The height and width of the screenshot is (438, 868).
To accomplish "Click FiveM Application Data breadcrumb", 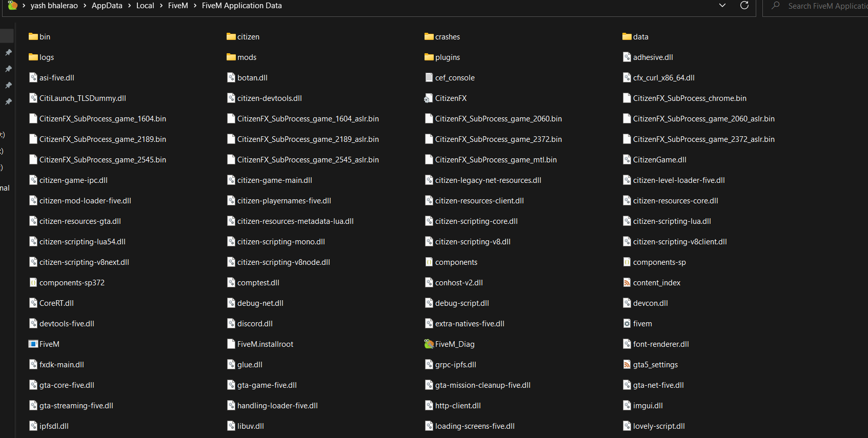I will (242, 6).
